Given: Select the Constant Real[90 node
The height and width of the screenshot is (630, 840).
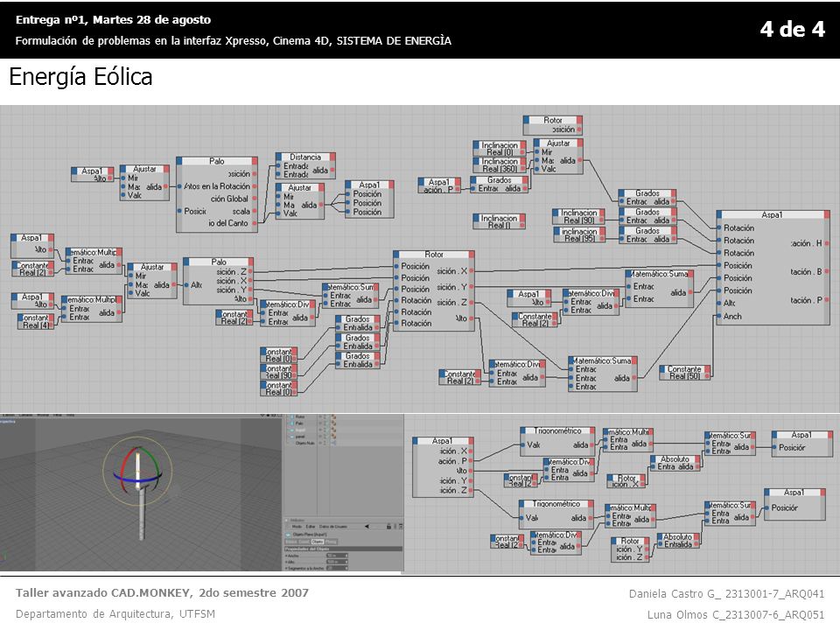Looking at the screenshot, I should tap(278, 371).
